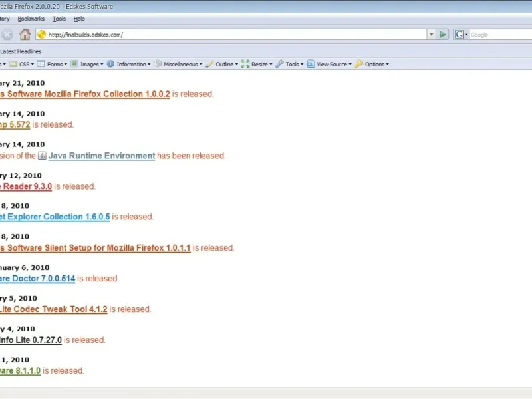
Task: Open Lite Codec Tweak Tool 4.1.2 link
Action: coord(54,309)
